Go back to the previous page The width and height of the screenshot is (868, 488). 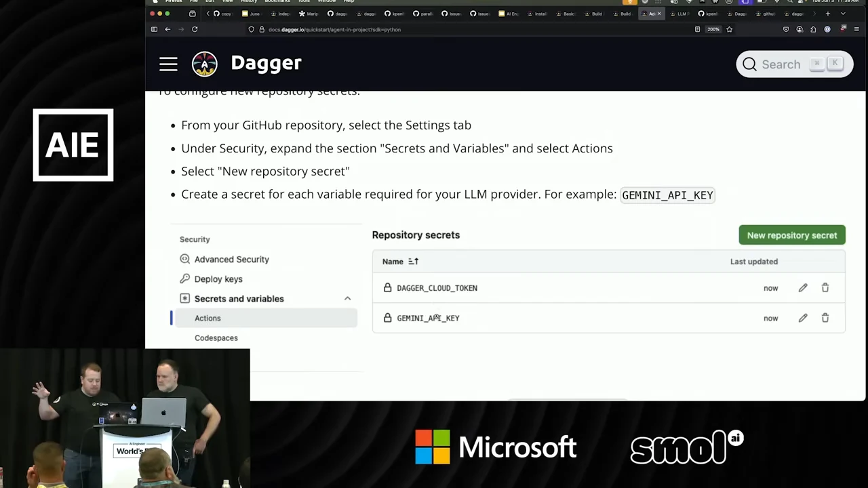click(167, 29)
